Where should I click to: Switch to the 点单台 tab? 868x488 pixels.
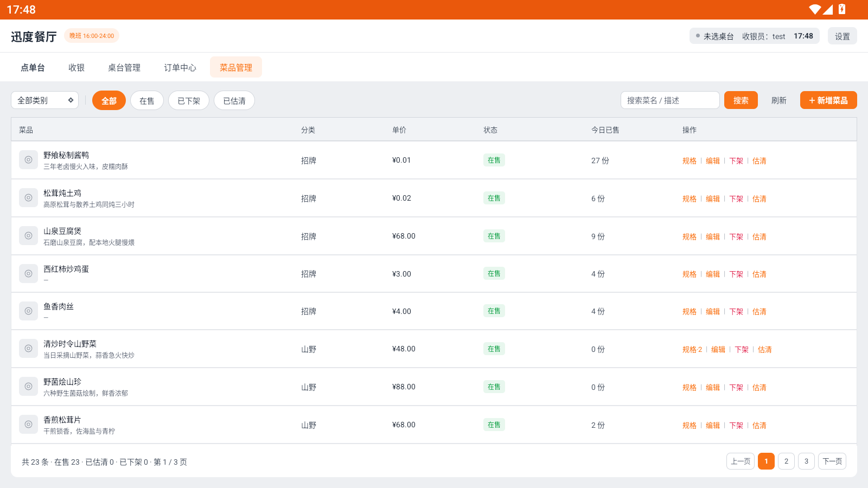[33, 67]
